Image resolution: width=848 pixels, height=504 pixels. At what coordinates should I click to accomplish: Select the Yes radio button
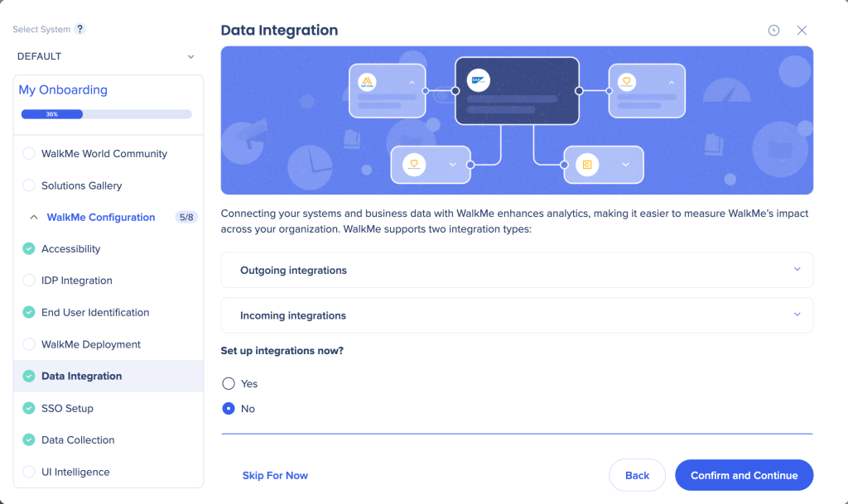point(229,384)
